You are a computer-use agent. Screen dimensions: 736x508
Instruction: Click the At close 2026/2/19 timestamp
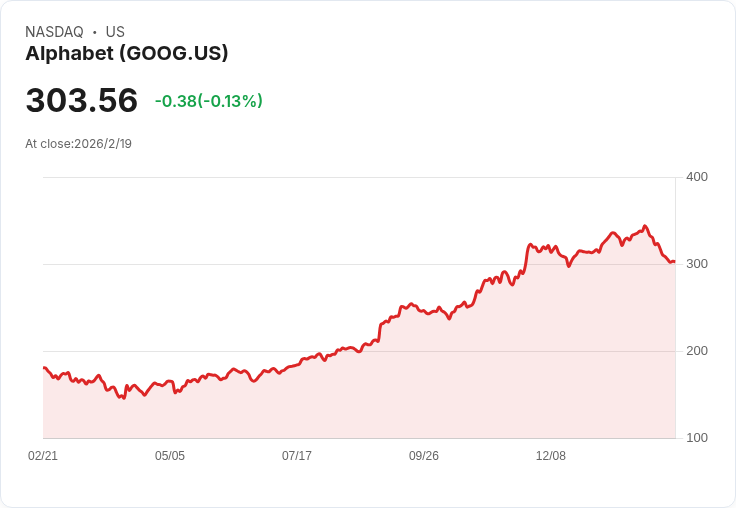pyautogui.click(x=78, y=143)
